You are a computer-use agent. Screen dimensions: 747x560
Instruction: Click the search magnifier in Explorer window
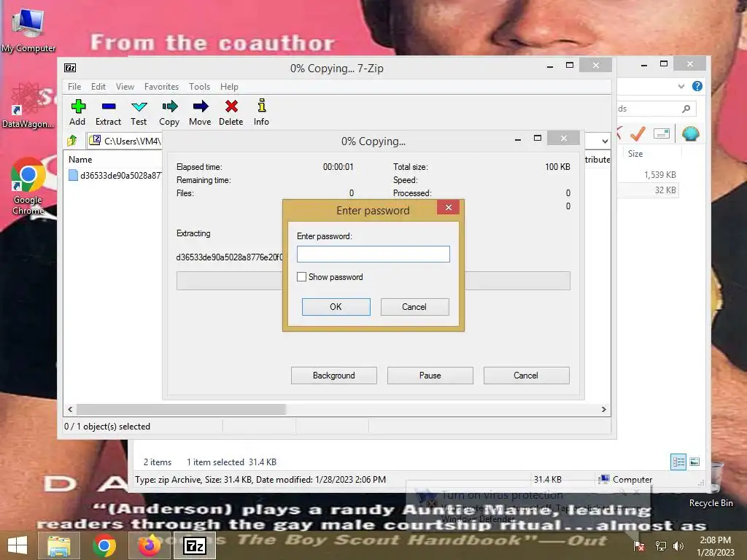coord(686,109)
